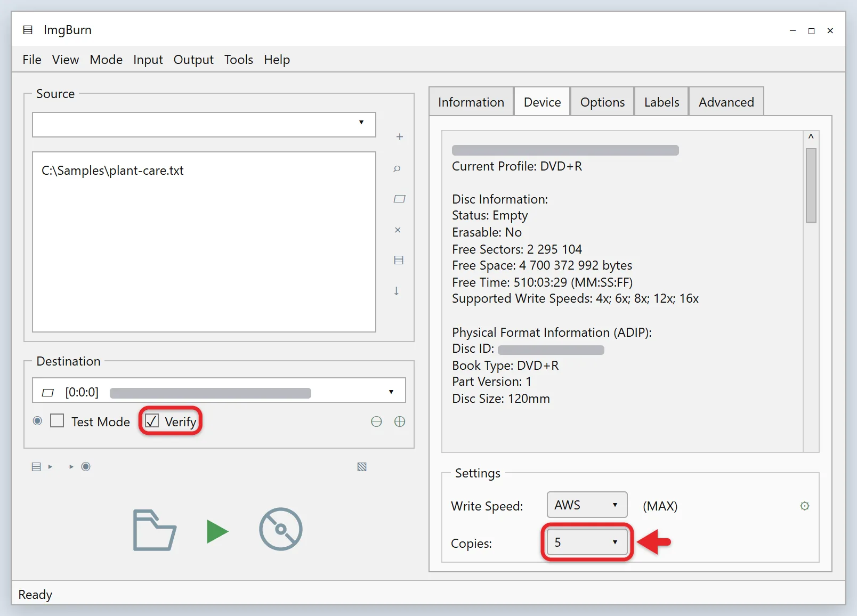This screenshot has height=616, width=857.
Task: Switch to the Labels tab
Action: (661, 102)
